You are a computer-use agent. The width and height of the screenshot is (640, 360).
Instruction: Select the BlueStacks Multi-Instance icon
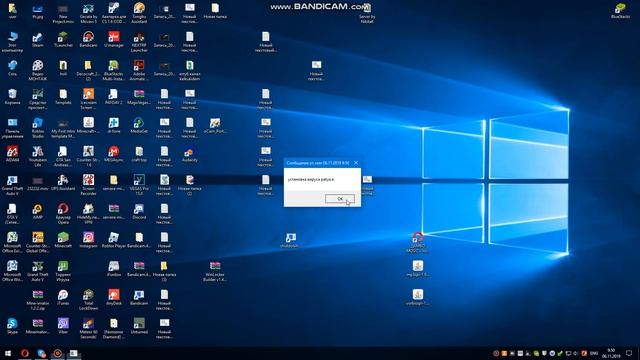tap(113, 70)
